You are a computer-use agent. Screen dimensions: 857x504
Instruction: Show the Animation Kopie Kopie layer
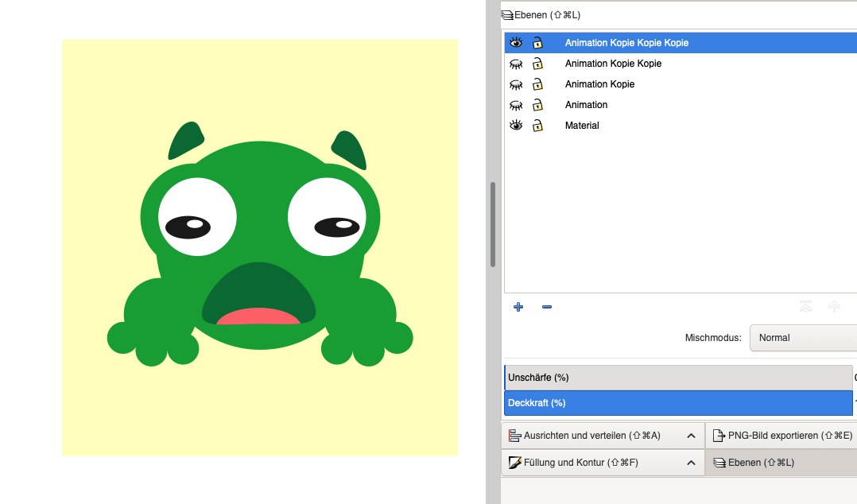[516, 64]
